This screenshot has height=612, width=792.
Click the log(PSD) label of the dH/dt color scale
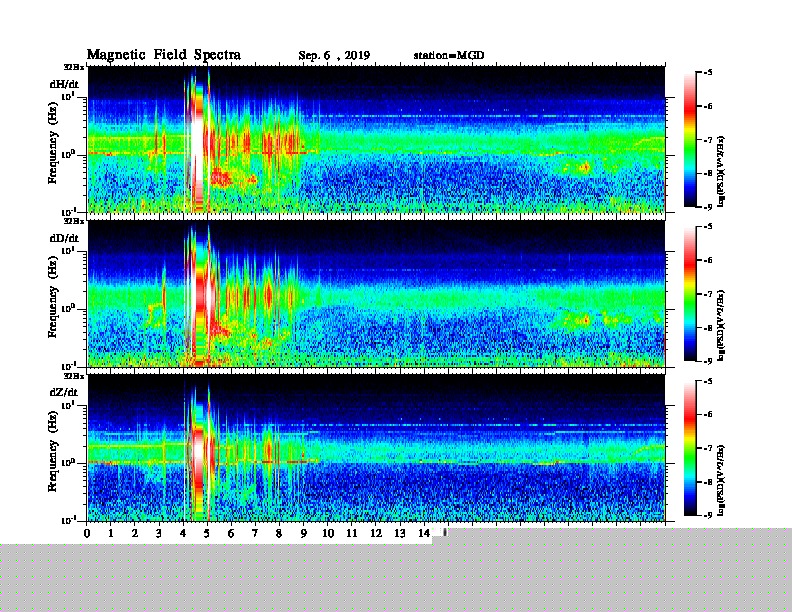pos(721,171)
